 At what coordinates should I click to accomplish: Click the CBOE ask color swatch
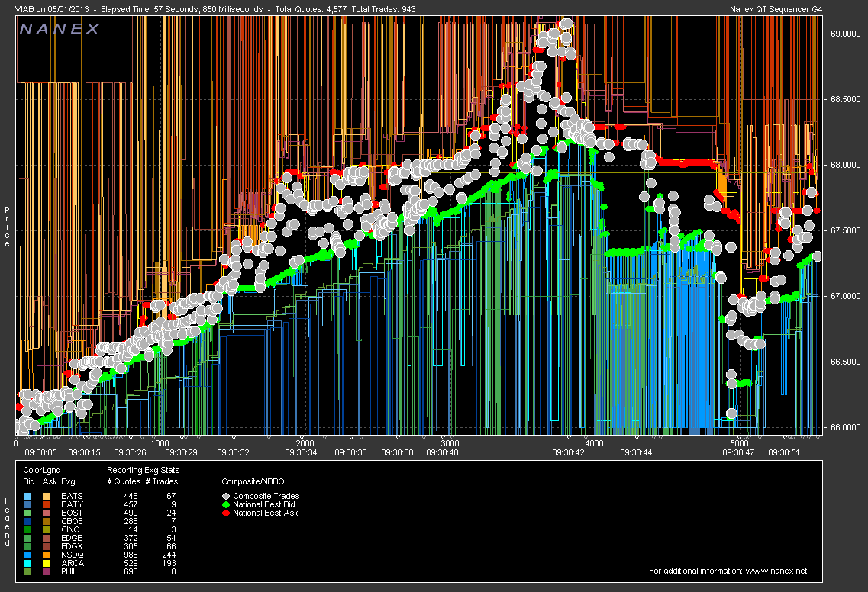[x=47, y=521]
